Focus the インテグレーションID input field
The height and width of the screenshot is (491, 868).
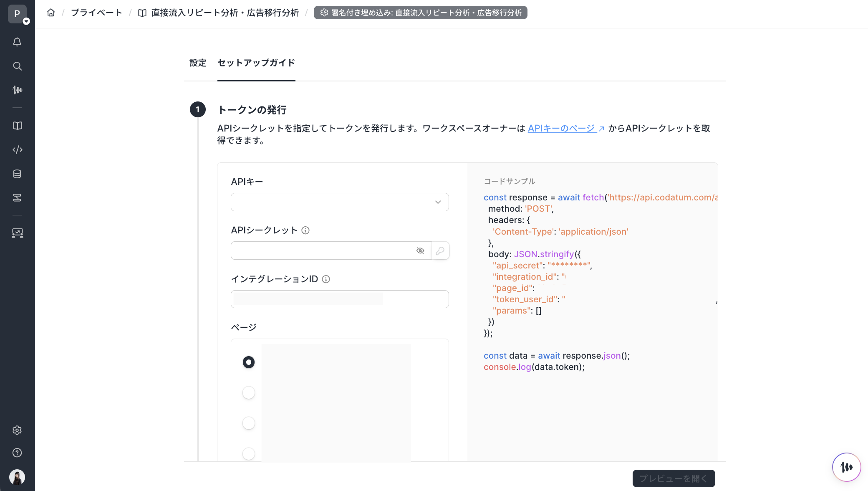coord(340,299)
